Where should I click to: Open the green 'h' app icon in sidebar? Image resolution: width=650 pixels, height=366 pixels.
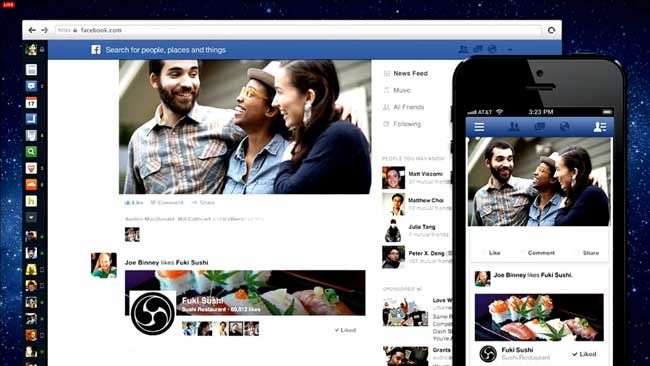(x=31, y=201)
